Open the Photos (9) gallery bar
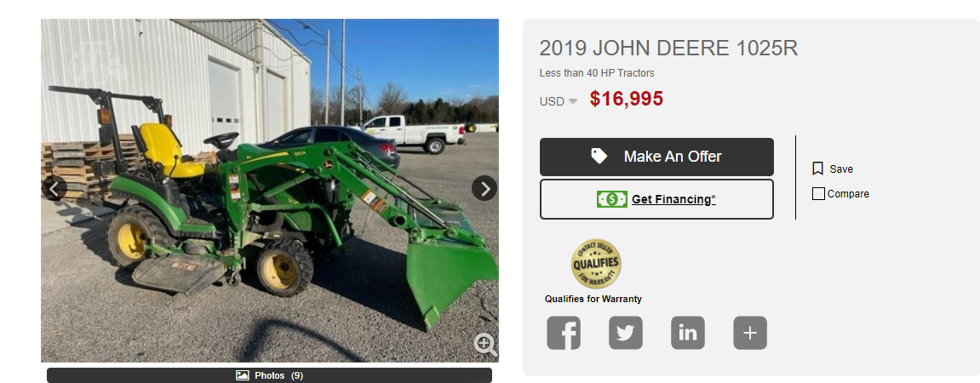Screen dimensions: 980x383 tap(269, 375)
